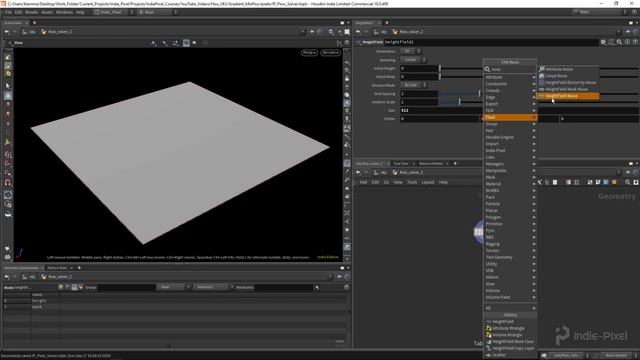Click the Auto Update button in status bar

click(616, 356)
